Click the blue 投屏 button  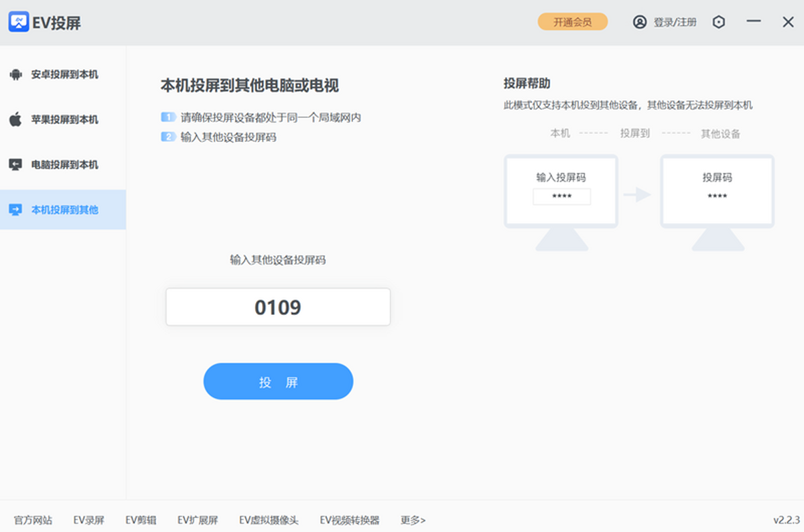(278, 381)
